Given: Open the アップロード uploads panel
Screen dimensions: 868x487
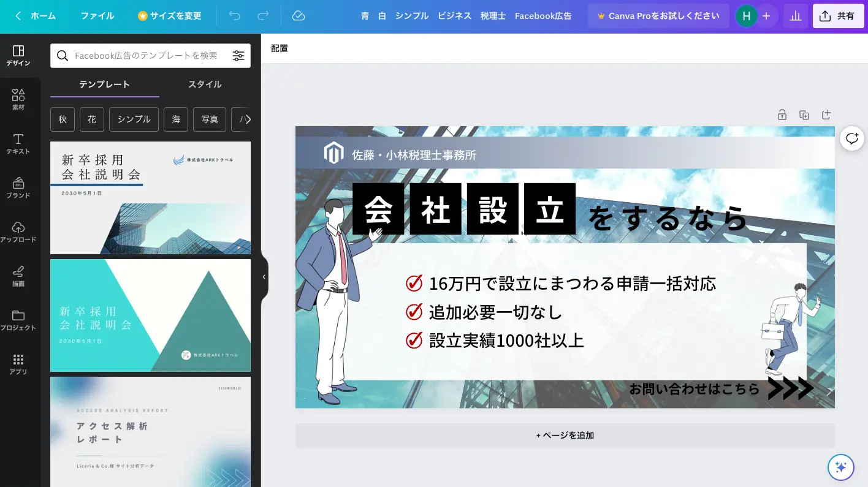Looking at the screenshot, I should (18, 232).
